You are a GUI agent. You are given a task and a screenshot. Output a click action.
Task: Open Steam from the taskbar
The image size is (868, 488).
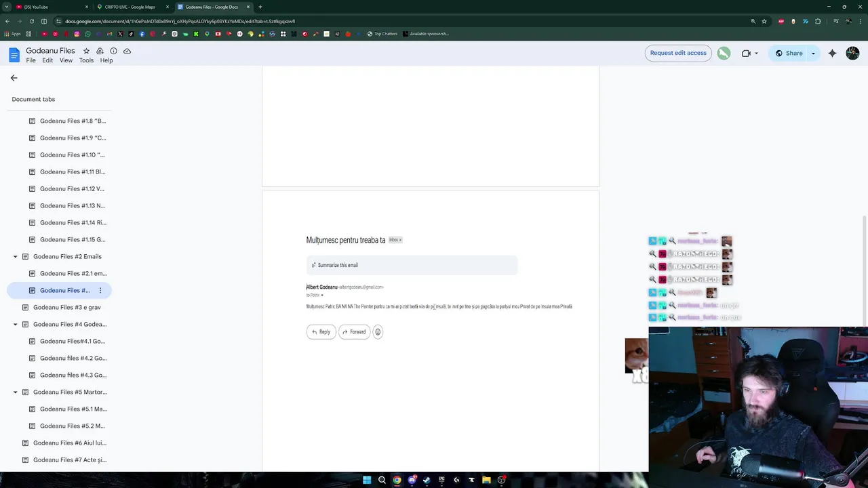click(427, 480)
